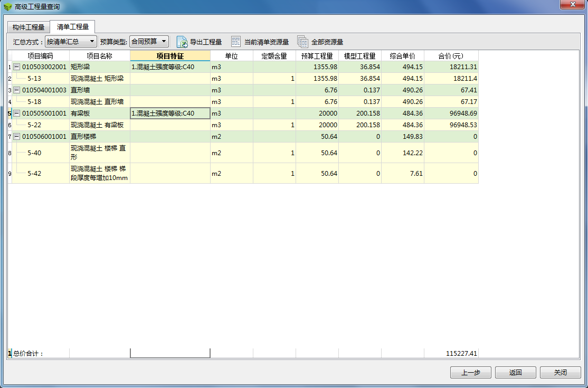Click the 合价(元) column header
Screen dimensions: 588x388
pos(451,56)
